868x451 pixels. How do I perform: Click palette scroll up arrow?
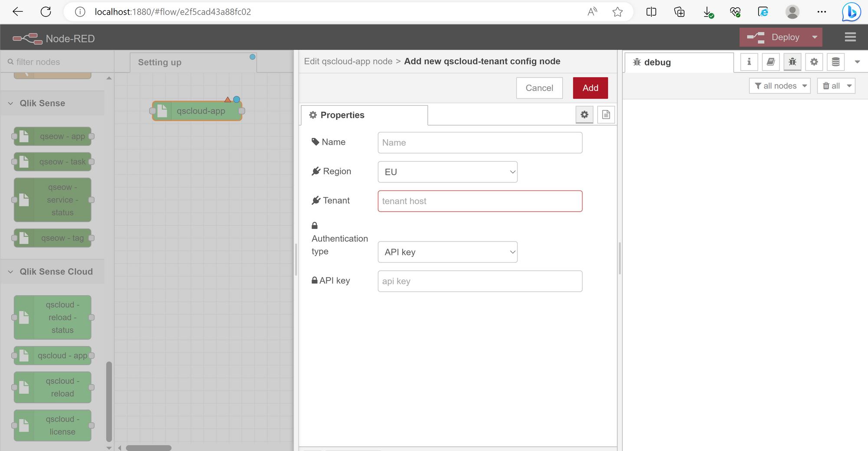tap(109, 78)
